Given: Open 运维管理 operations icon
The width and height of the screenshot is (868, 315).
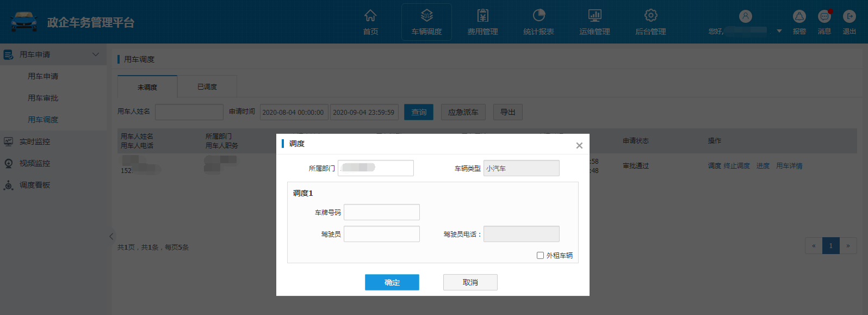Looking at the screenshot, I should coord(594,16).
